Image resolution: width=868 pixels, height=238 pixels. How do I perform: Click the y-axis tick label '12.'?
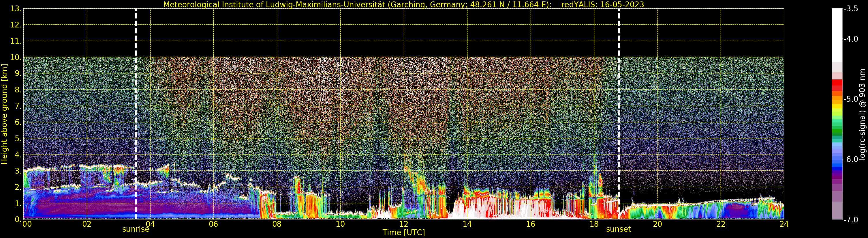coord(16,25)
